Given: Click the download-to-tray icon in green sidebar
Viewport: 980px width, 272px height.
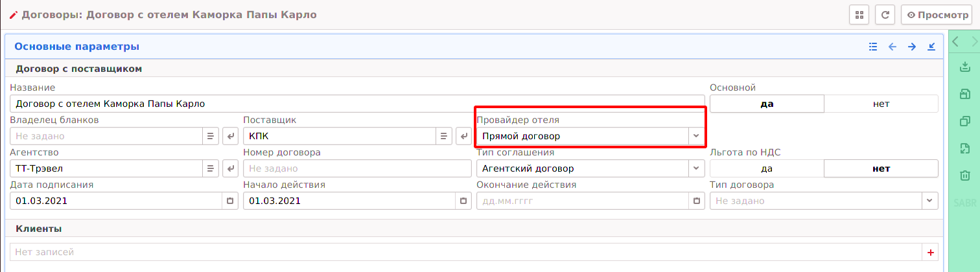Looking at the screenshot, I should [x=964, y=67].
